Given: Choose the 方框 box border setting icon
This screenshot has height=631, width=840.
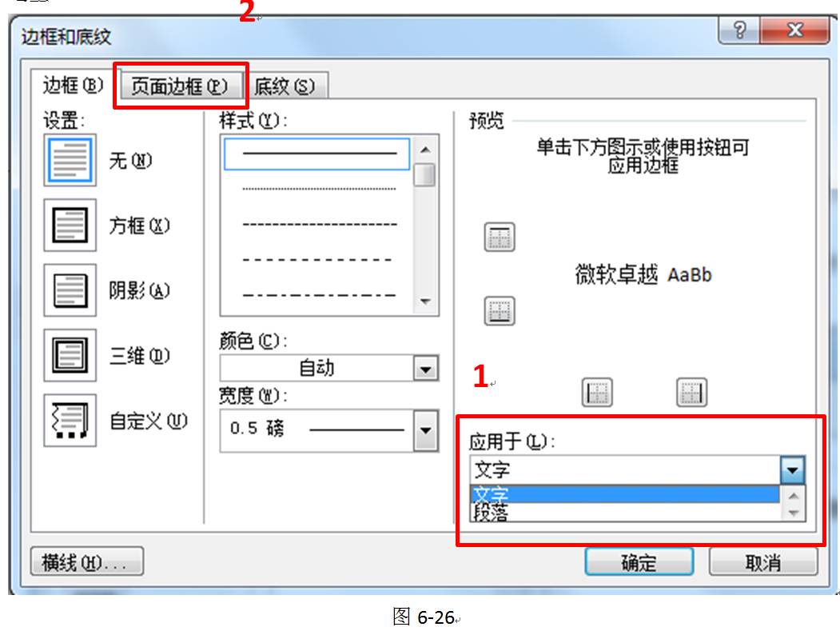Looking at the screenshot, I should click(70, 226).
